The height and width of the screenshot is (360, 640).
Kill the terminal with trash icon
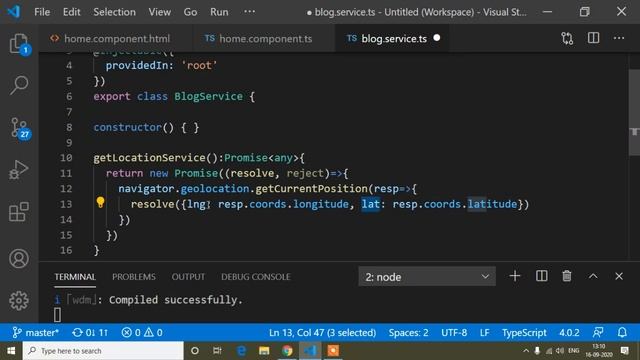pos(567,276)
